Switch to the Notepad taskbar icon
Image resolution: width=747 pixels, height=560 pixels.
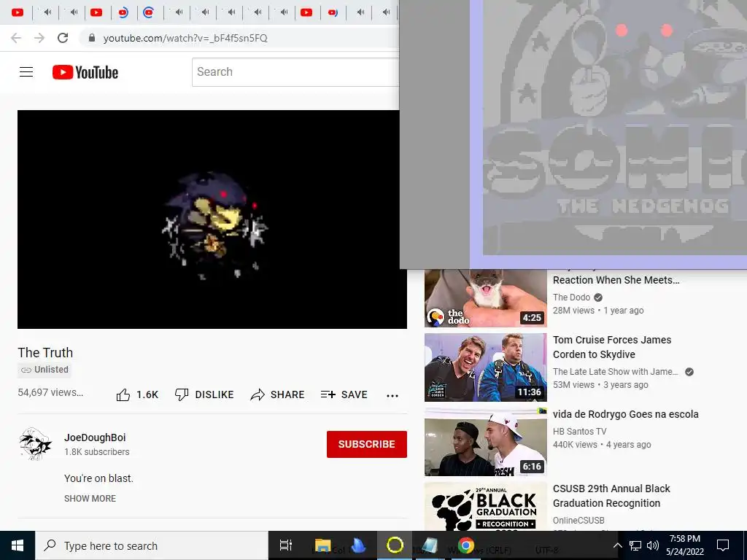point(430,545)
